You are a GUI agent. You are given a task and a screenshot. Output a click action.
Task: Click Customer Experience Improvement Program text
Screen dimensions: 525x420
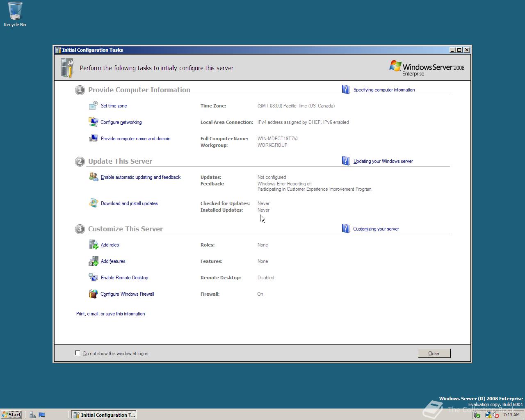click(x=314, y=189)
